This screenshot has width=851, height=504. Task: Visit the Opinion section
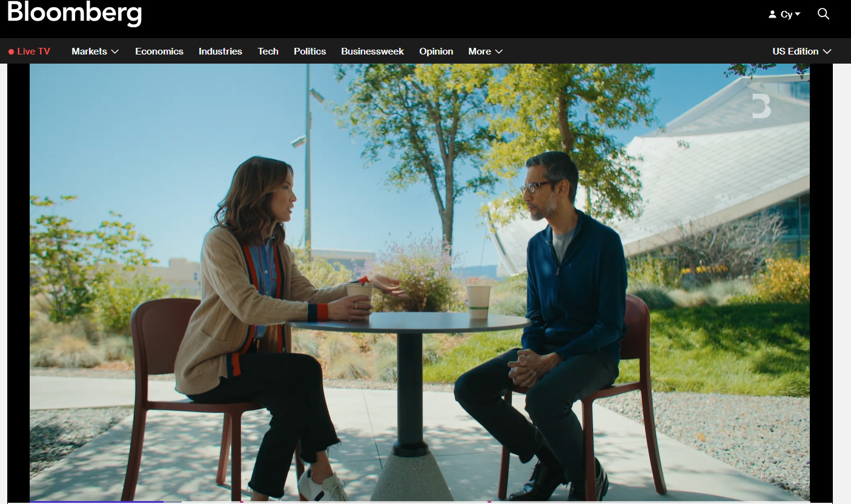[436, 51]
